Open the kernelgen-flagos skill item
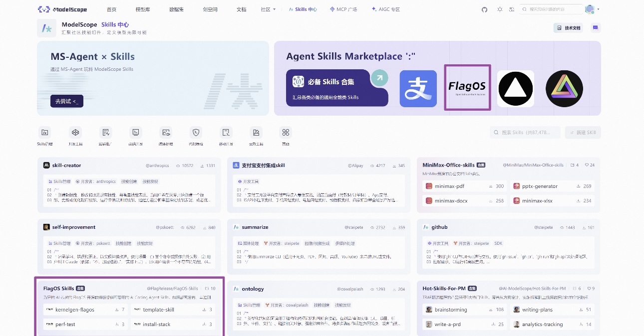644x336 pixels. pyautogui.click(x=85, y=310)
